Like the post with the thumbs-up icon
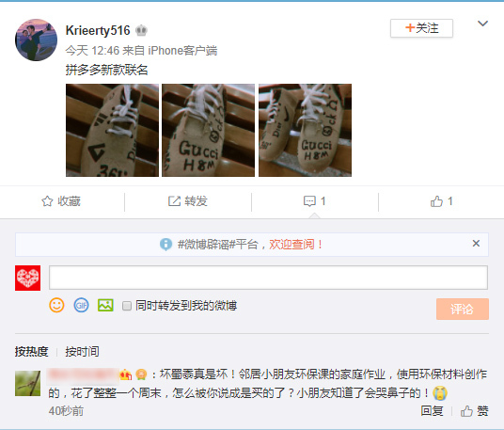This screenshot has height=430, width=504. pos(436,201)
